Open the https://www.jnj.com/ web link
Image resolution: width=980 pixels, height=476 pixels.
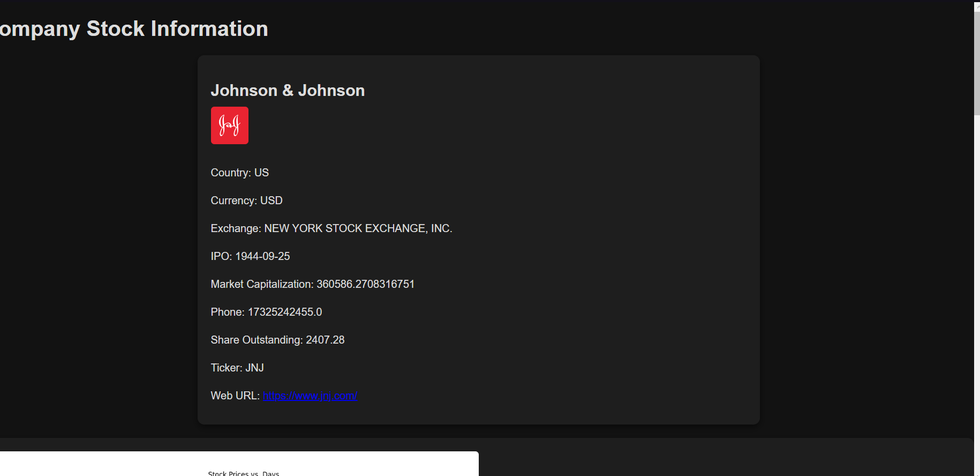pyautogui.click(x=310, y=396)
